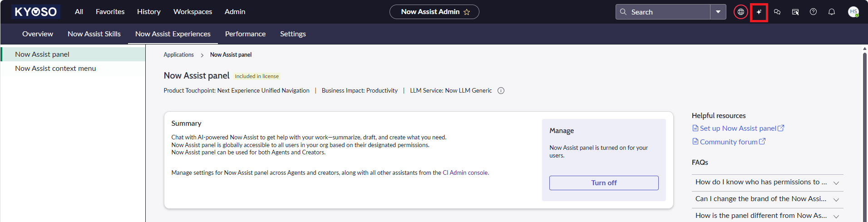The height and width of the screenshot is (222, 868).
Task: Click the Now Assist panel breadcrumb text
Action: coord(231,55)
